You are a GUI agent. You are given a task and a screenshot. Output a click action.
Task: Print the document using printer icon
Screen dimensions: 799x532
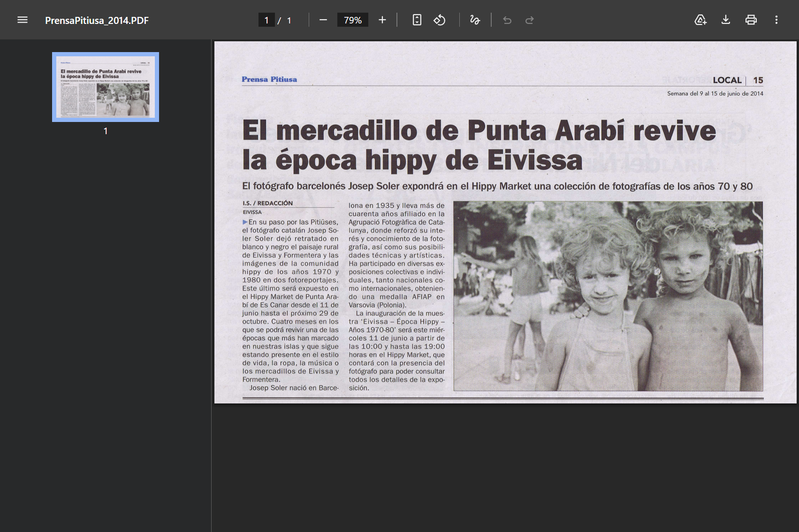click(x=751, y=20)
